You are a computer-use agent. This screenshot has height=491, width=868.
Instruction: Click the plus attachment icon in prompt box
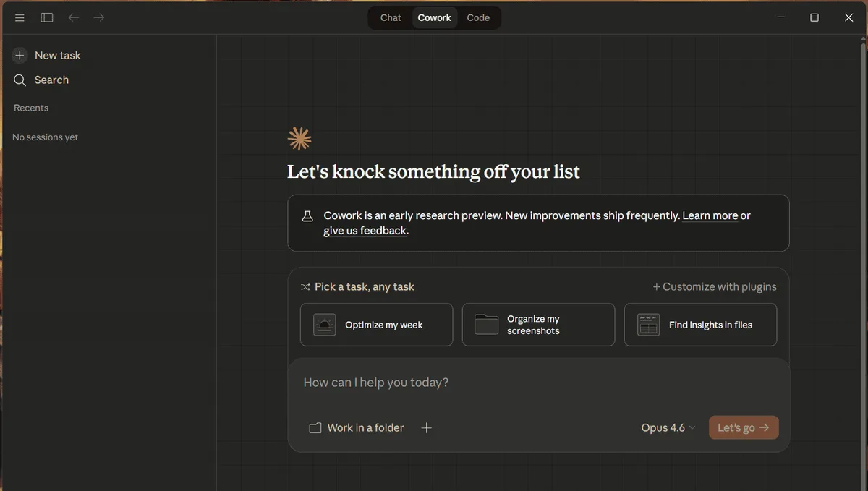tap(427, 428)
